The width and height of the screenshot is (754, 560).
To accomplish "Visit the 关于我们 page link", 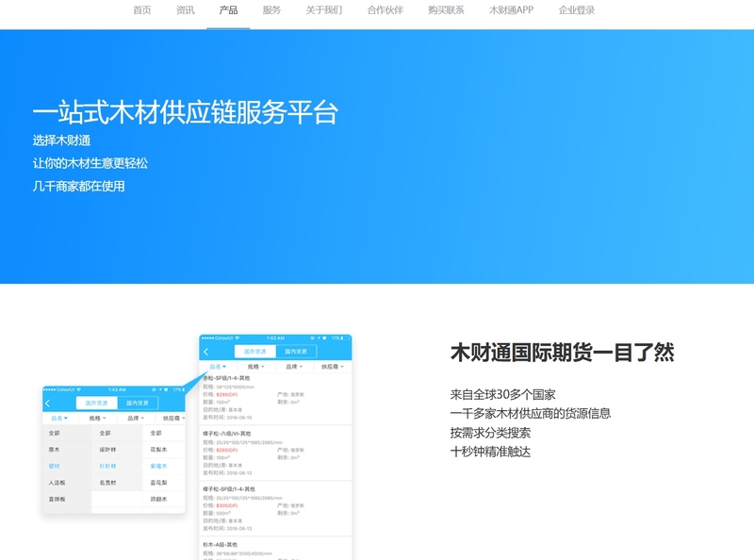I will pos(324,10).
